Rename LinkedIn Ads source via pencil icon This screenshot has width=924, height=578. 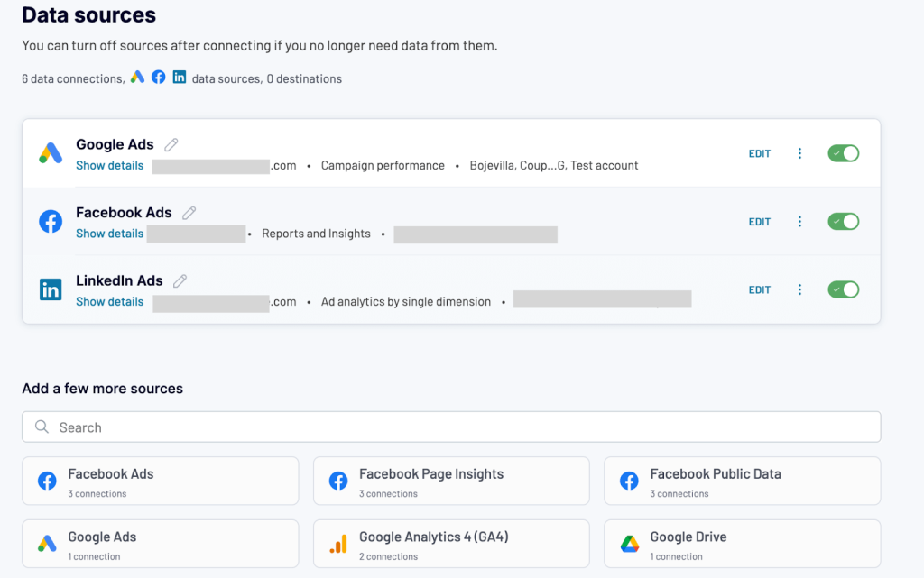[x=180, y=281]
